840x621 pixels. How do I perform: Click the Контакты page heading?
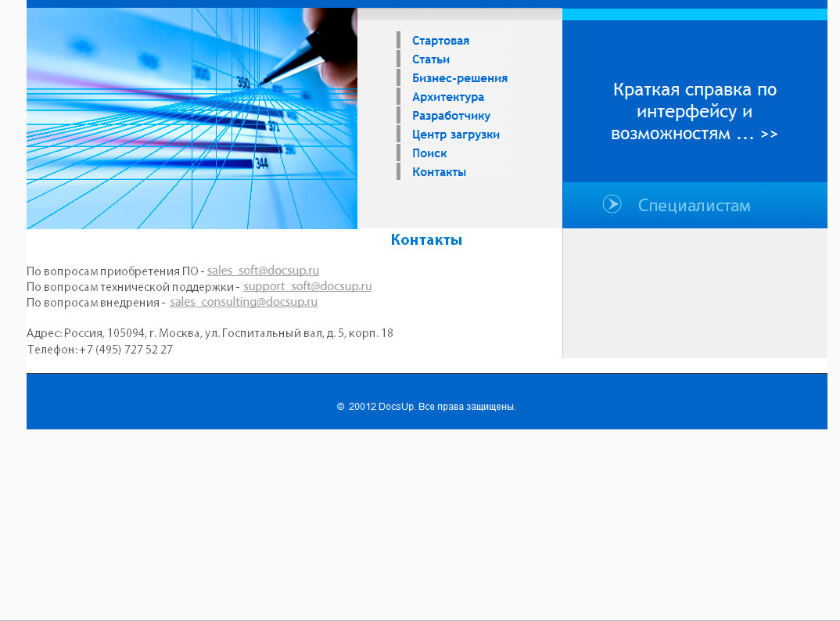(x=426, y=239)
